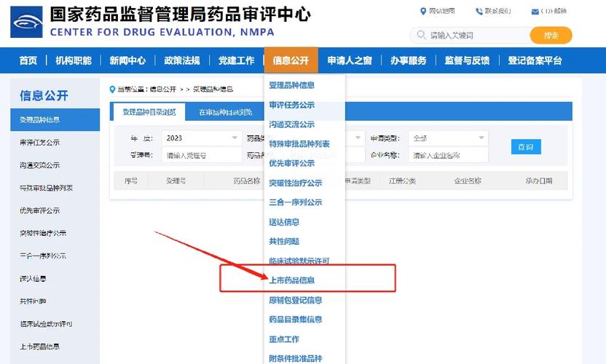Open 登记备案平台 in the navigation bar
The width and height of the screenshot is (606, 364).
point(535,60)
